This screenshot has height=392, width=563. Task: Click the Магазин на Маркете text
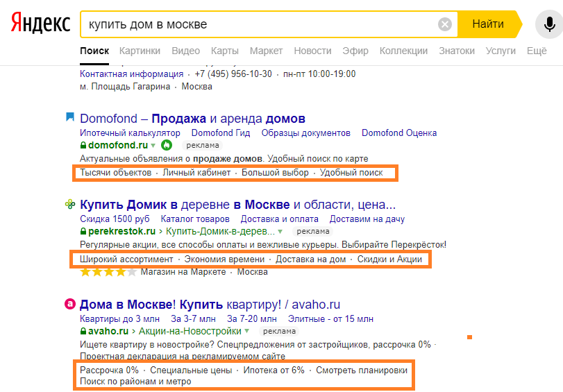tap(183, 272)
